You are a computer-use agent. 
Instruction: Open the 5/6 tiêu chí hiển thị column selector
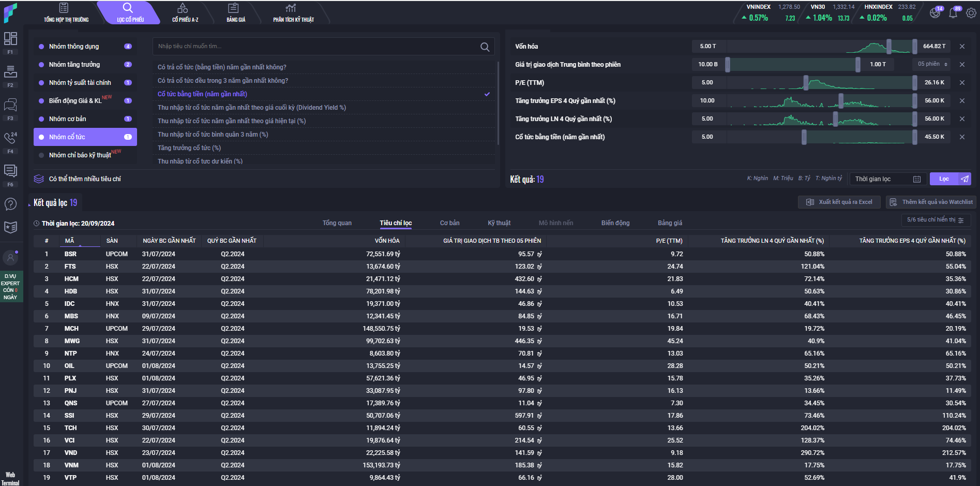click(936, 220)
